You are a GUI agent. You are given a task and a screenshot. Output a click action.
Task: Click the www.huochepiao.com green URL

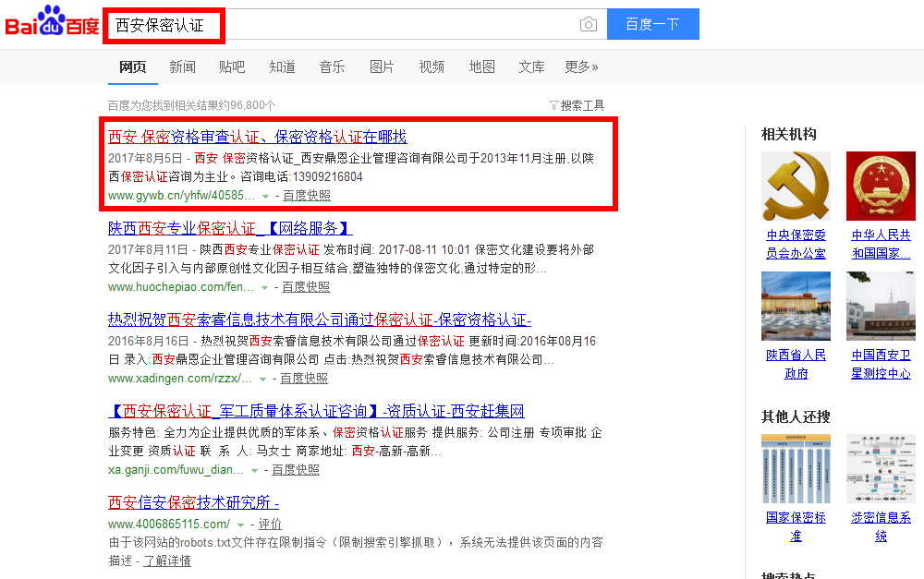pos(181,287)
